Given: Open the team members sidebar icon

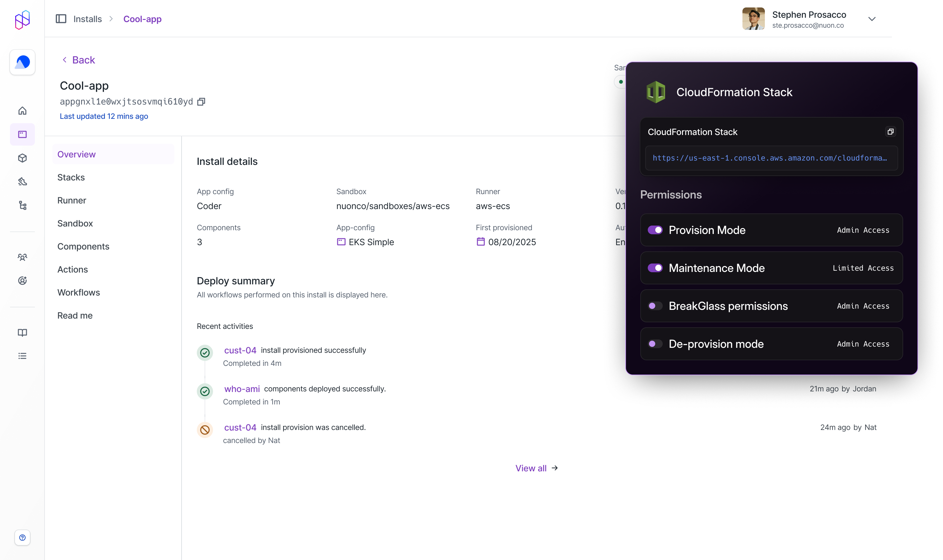Looking at the screenshot, I should pos(22,257).
